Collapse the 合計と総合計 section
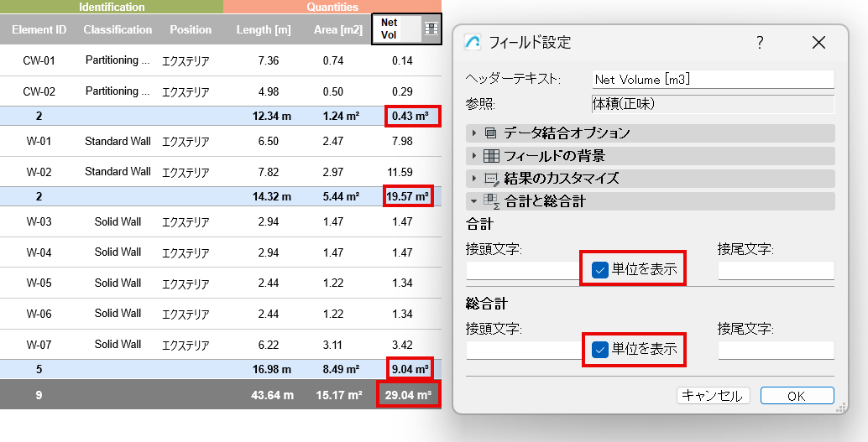Screen dimensions: 868x442 coord(473,201)
